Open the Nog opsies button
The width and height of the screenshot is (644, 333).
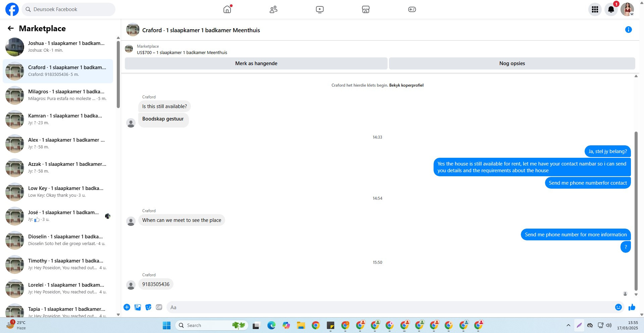click(x=512, y=63)
